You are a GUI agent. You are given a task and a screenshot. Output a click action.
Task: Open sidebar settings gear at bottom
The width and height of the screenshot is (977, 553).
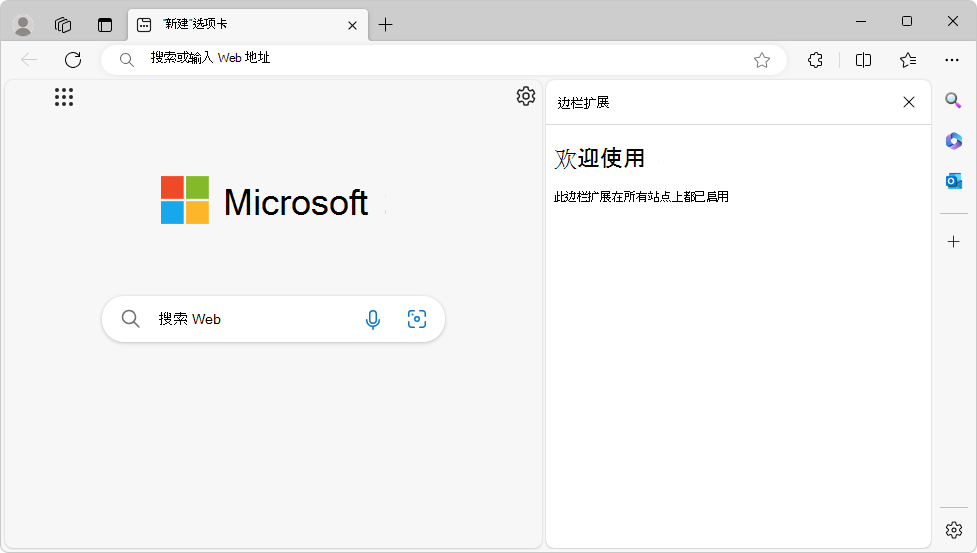click(x=953, y=530)
